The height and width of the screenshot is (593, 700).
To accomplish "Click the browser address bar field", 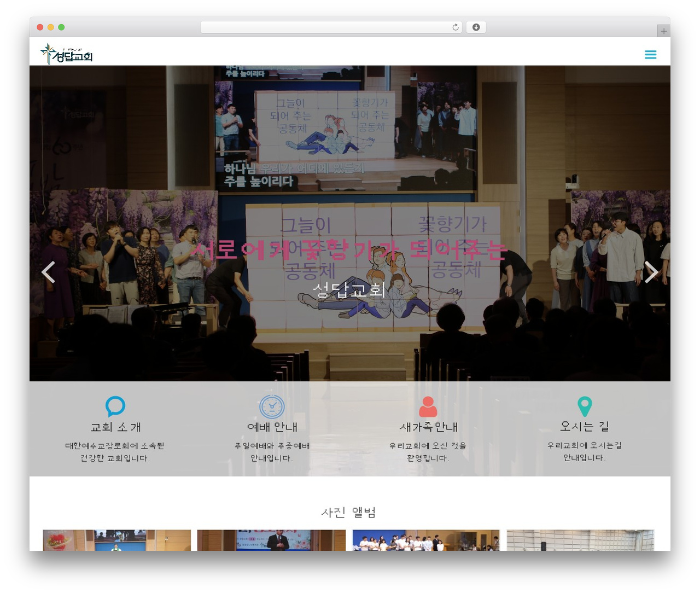I will pos(331,27).
